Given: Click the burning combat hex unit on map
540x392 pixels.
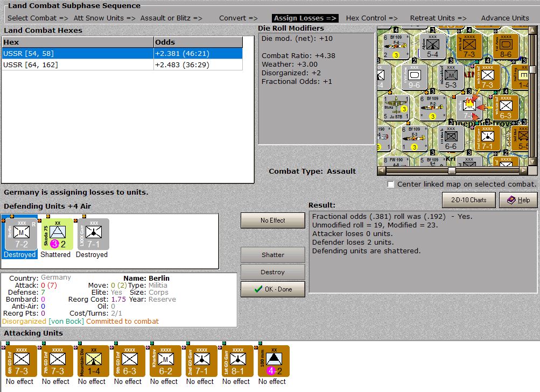Looking at the screenshot, I should [x=469, y=108].
